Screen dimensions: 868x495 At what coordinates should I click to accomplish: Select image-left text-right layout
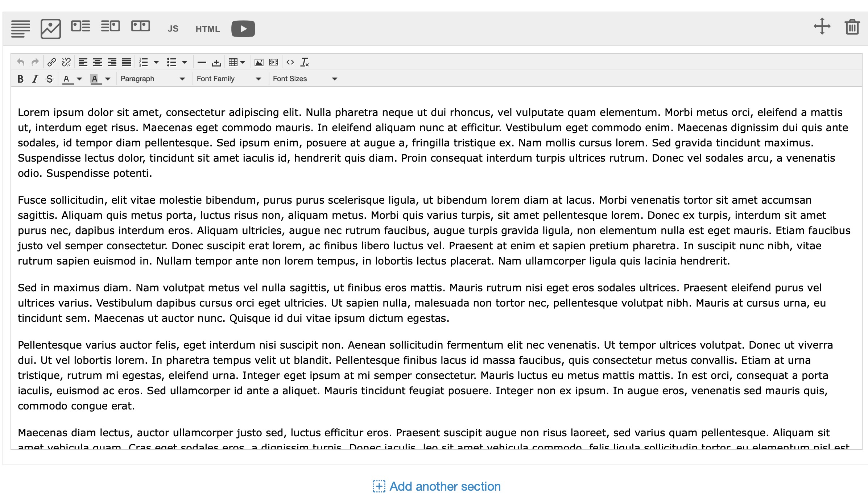(x=80, y=26)
